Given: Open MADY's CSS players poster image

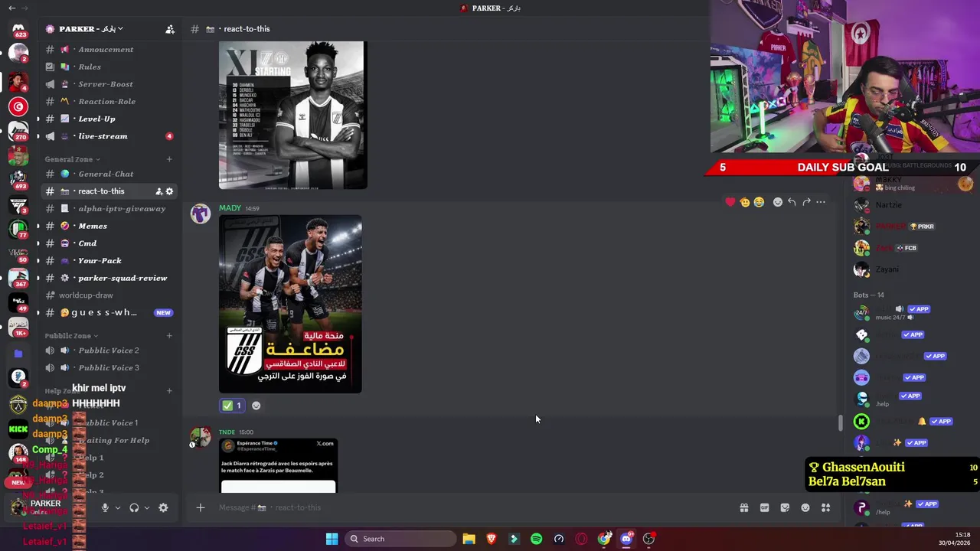Looking at the screenshot, I should (290, 304).
